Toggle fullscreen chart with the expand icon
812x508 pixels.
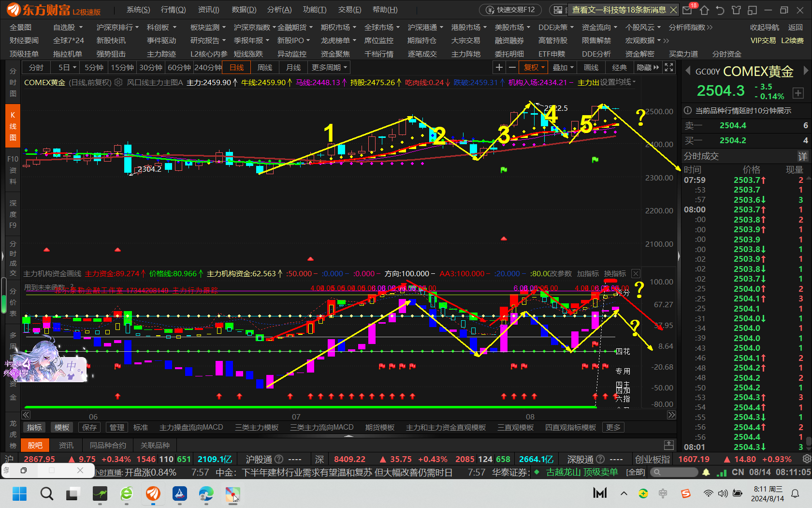pos(669,68)
